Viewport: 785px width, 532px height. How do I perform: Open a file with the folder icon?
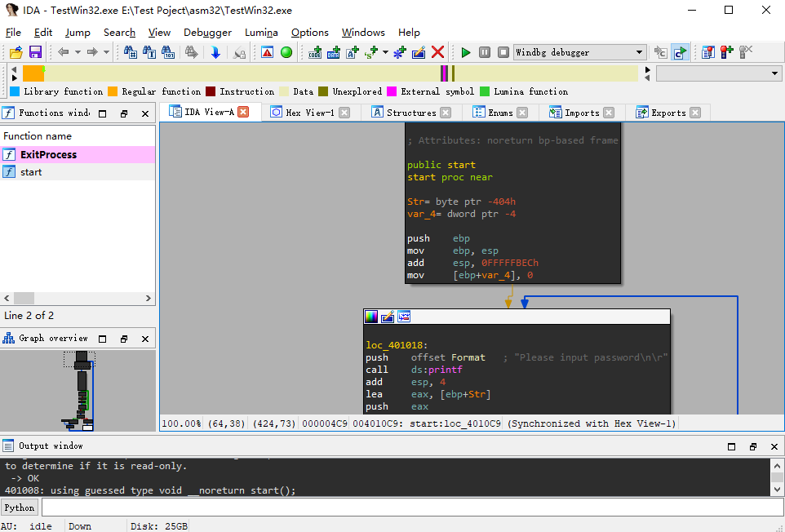click(x=16, y=52)
